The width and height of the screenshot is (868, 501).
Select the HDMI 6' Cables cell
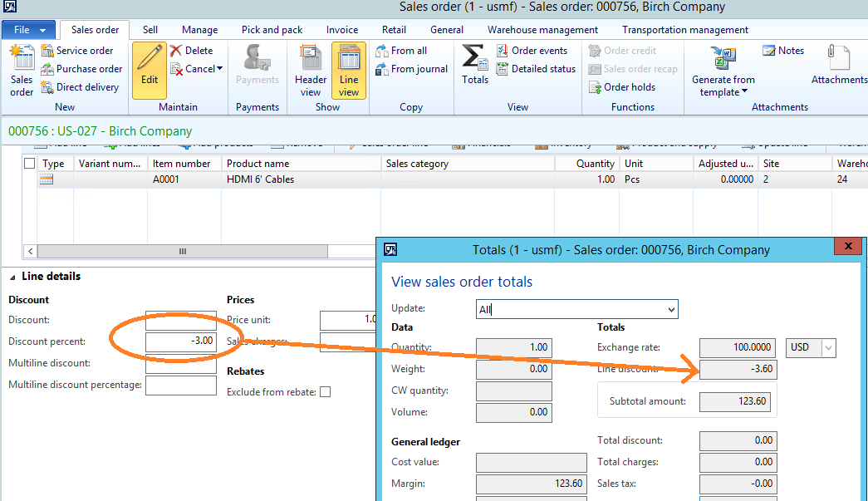point(302,179)
